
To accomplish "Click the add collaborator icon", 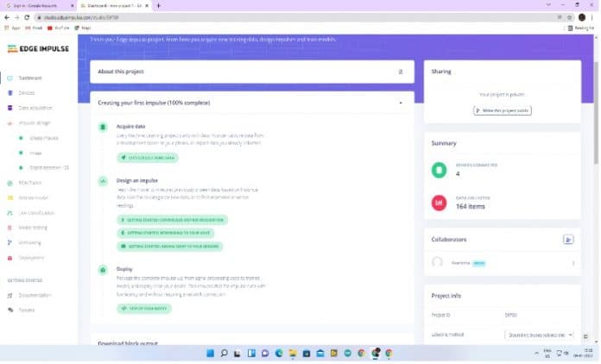I will point(568,239).
